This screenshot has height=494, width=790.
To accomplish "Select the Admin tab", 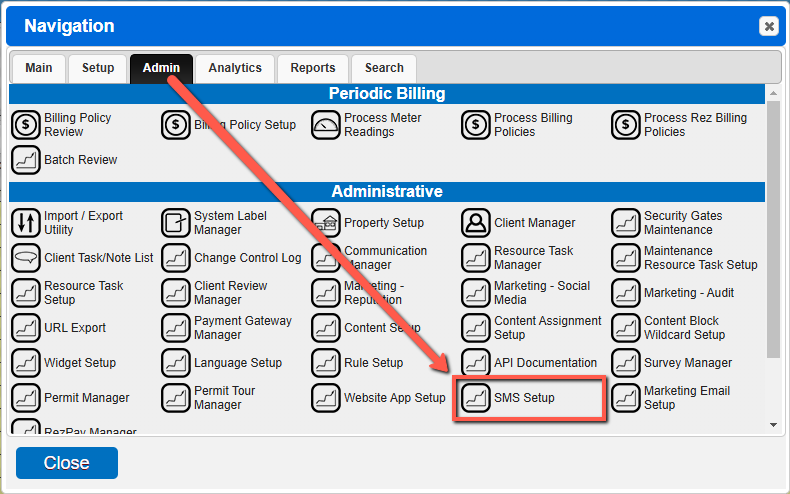I will click(x=161, y=69).
